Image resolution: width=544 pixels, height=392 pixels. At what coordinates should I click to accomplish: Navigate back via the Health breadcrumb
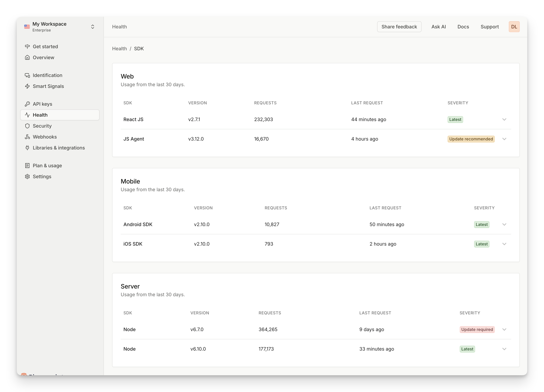[x=120, y=48]
